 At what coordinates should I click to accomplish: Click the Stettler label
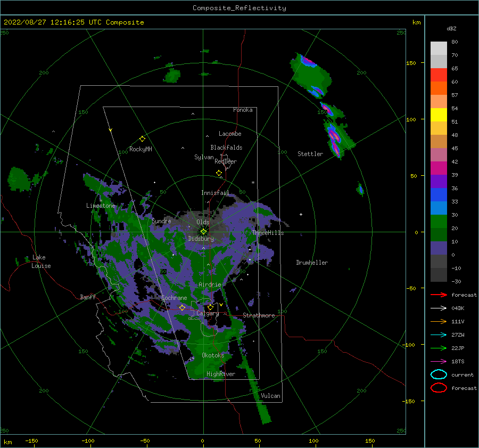coord(310,154)
